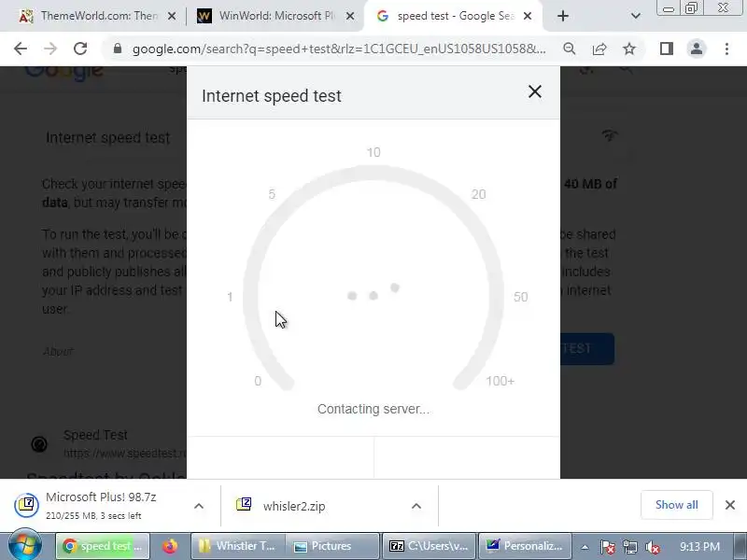Open the Pictures window from the taskbar
This screenshot has height=560, width=747.
(332, 546)
